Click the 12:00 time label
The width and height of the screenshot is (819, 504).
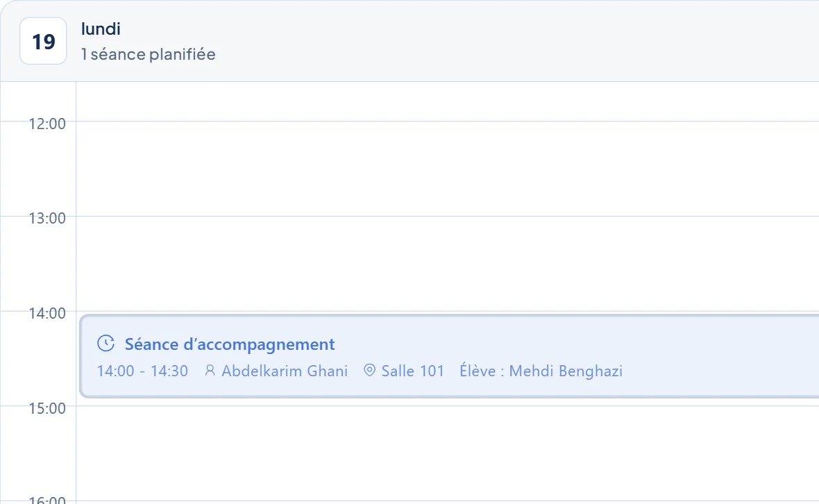(x=47, y=124)
